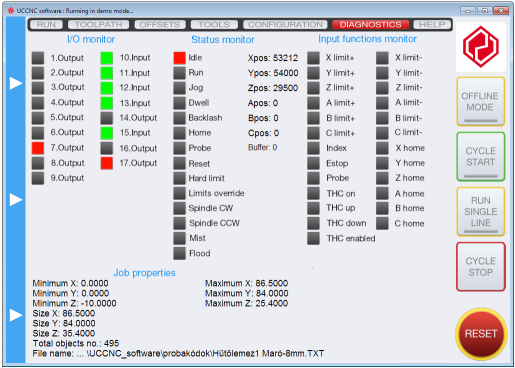The height and width of the screenshot is (368, 515).
Task: Toggle the red 7.Output indicator
Action: pyautogui.click(x=38, y=148)
